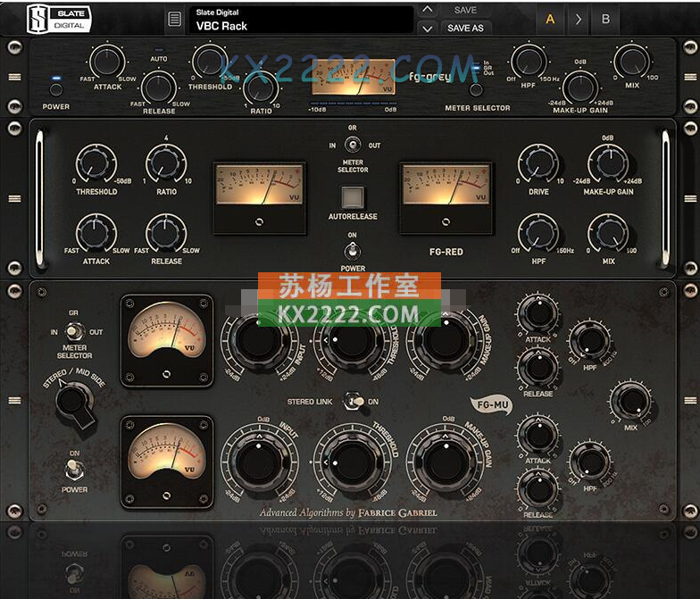Select the A comparison slot

(550, 20)
